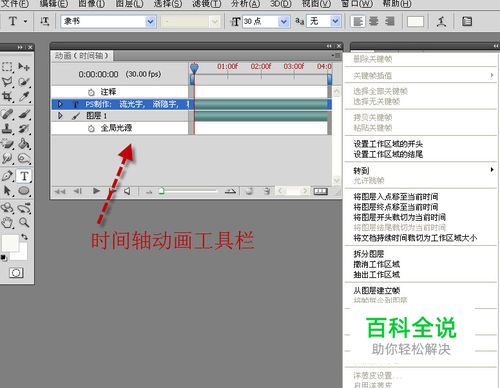Open the font size dropdown 30 点
Image resolution: width=500 pixels, height=388 pixels.
(283, 22)
